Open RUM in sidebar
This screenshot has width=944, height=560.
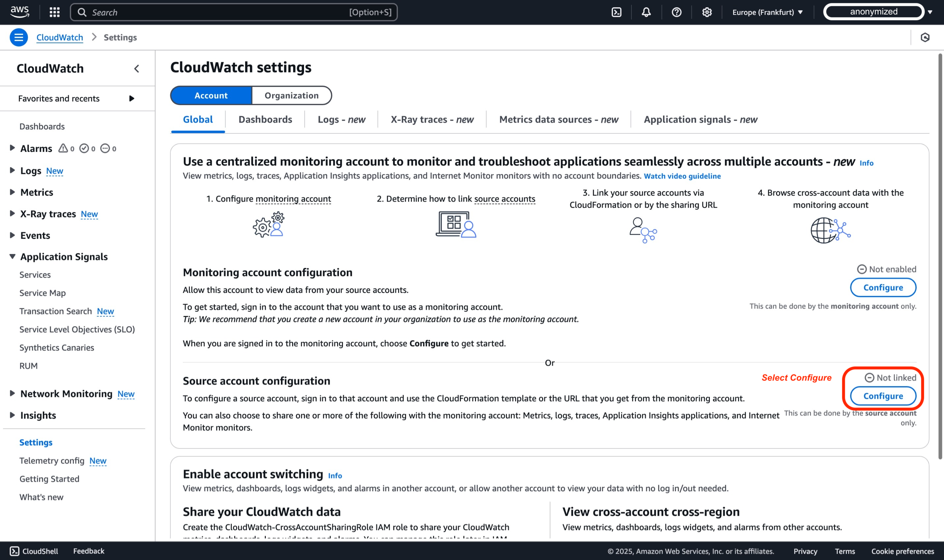(x=29, y=366)
